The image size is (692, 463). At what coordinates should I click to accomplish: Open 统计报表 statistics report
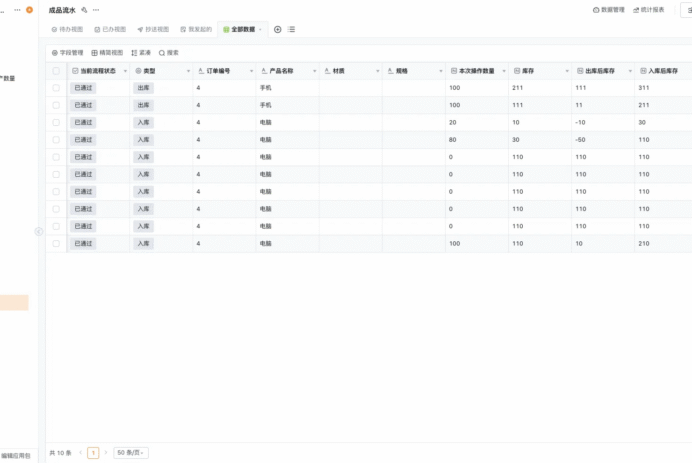(649, 10)
